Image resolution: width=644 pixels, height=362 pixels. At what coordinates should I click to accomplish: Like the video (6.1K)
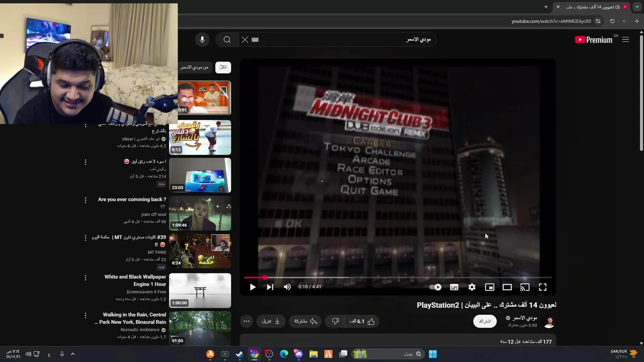(362, 321)
